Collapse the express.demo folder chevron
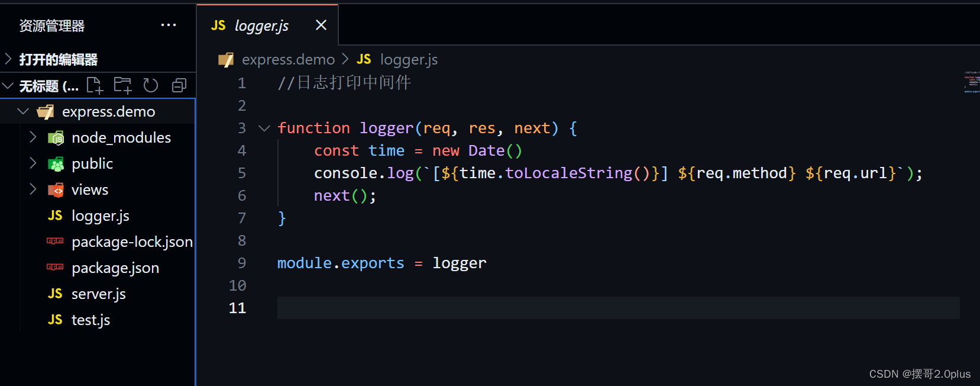This screenshot has height=386, width=980. [23, 111]
